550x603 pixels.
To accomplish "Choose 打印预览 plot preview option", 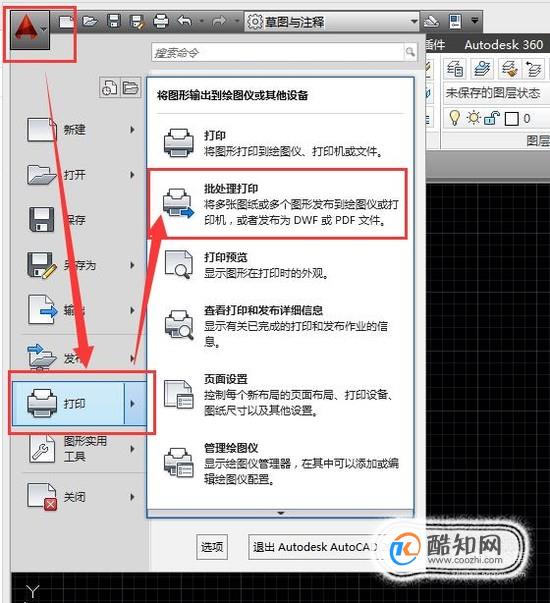I will point(280,265).
